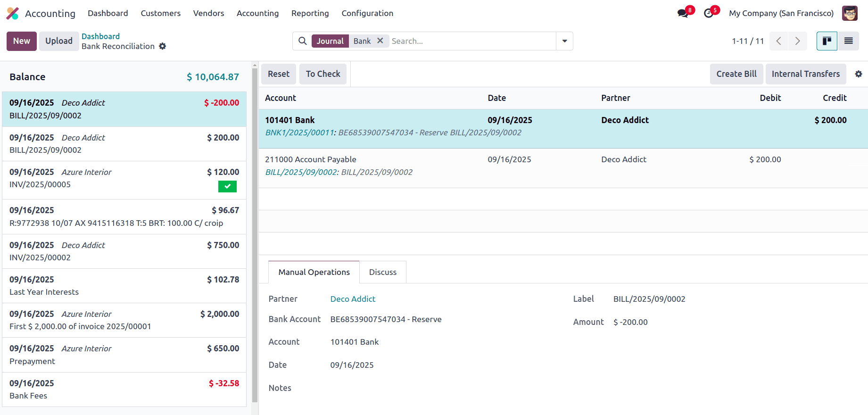Click the To Check button
The image size is (868, 415).
323,74
